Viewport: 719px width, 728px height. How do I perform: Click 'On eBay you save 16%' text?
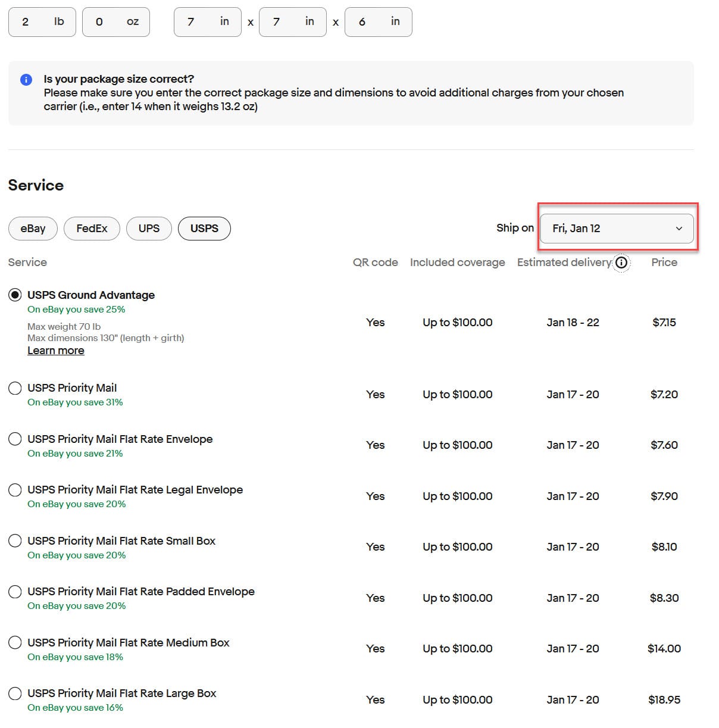click(75, 708)
